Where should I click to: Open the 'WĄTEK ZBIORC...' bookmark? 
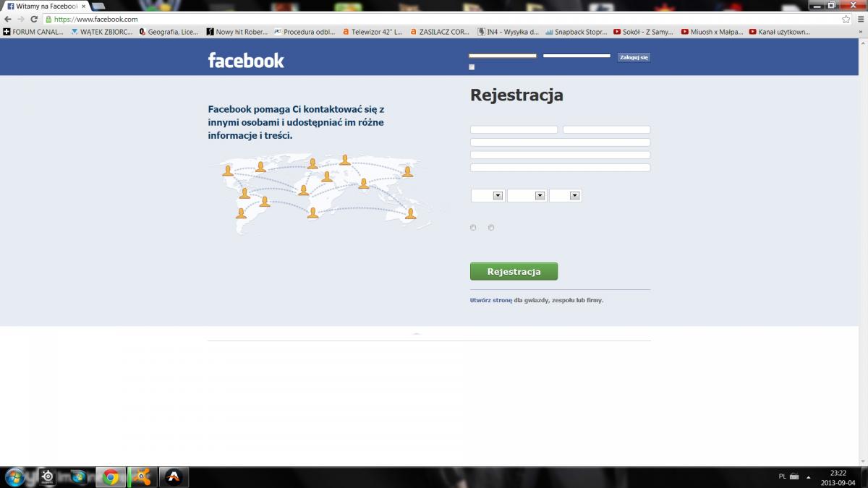[x=102, y=32]
